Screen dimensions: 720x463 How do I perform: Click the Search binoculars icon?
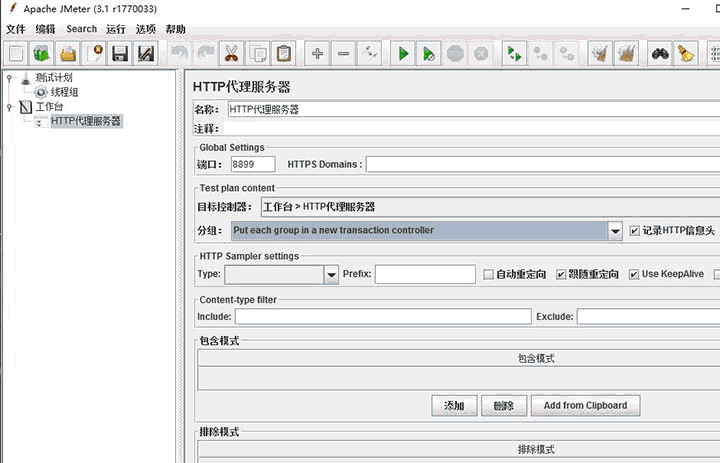point(660,54)
